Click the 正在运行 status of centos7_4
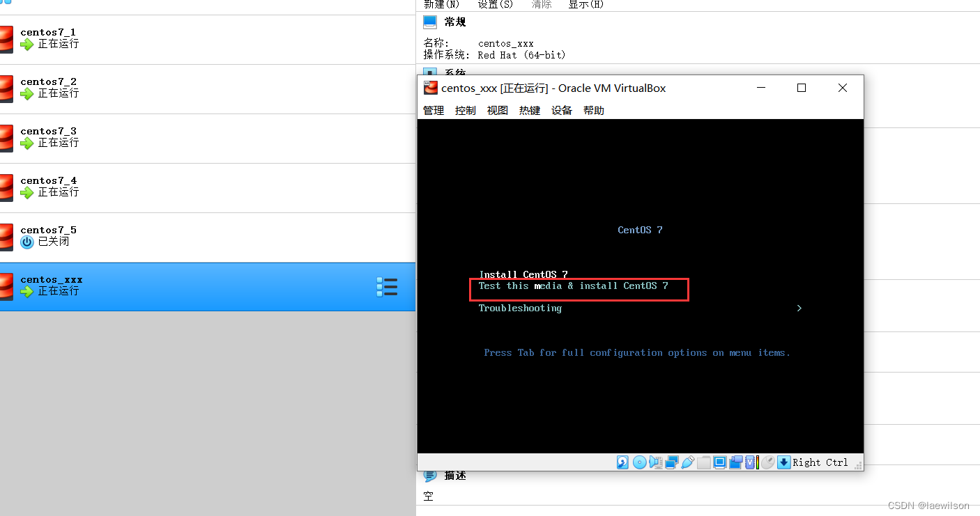Image resolution: width=980 pixels, height=516 pixels. coord(59,192)
